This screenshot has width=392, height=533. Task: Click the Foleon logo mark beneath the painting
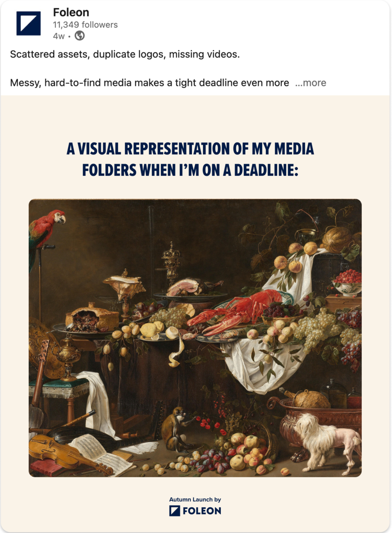click(x=175, y=511)
